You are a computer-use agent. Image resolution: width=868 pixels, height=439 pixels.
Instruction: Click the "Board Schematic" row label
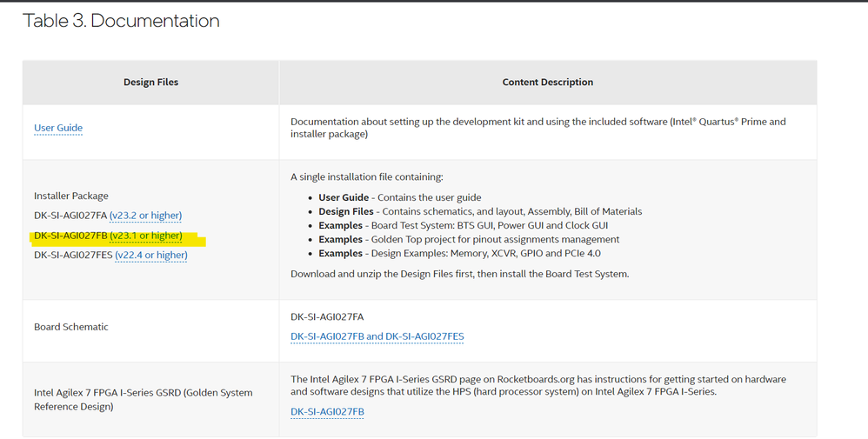coord(71,327)
